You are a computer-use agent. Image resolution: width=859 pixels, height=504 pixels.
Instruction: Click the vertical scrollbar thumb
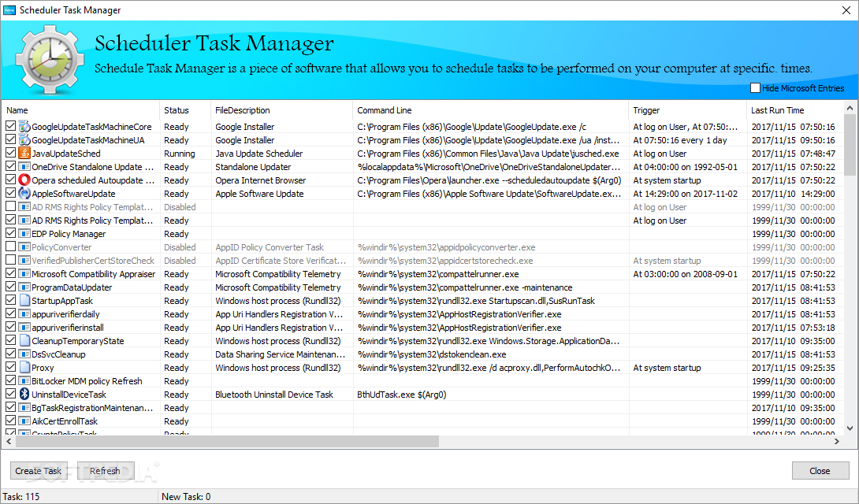[x=850, y=145]
